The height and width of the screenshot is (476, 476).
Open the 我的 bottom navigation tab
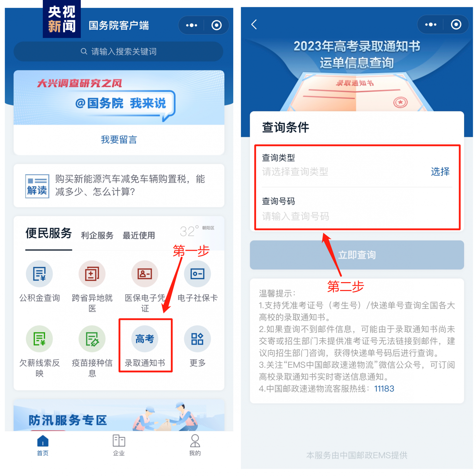(x=195, y=445)
